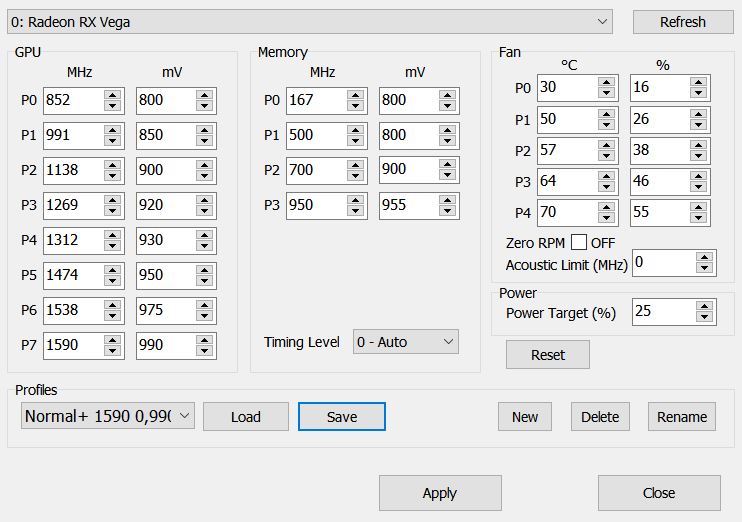This screenshot has height=522, width=742.
Task: Delete the selected profile
Action: coord(600,416)
